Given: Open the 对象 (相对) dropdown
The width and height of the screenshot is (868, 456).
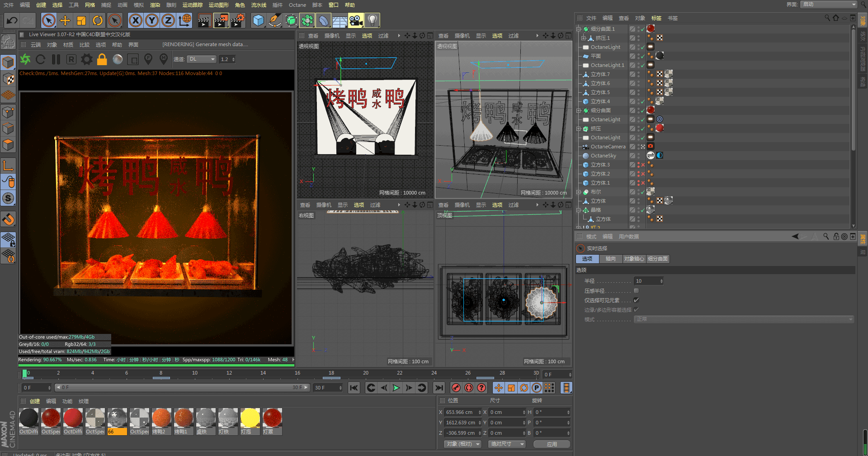Looking at the screenshot, I should pos(462,444).
